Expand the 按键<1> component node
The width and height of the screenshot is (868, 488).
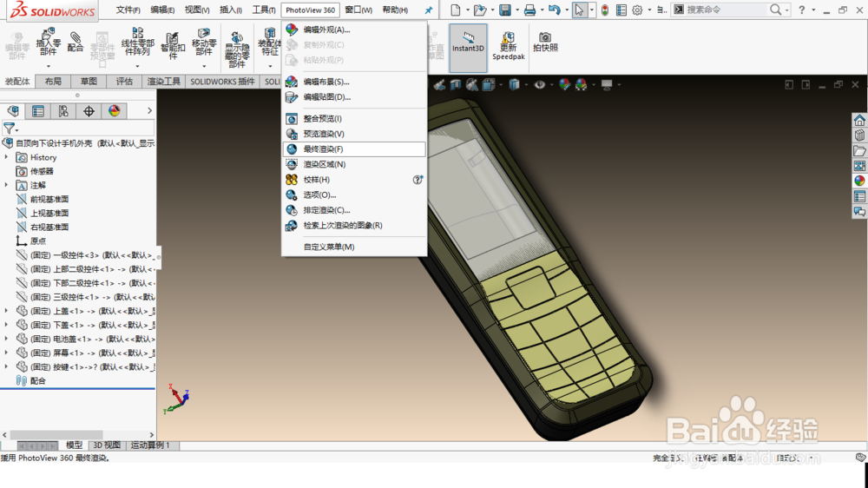click(x=7, y=366)
